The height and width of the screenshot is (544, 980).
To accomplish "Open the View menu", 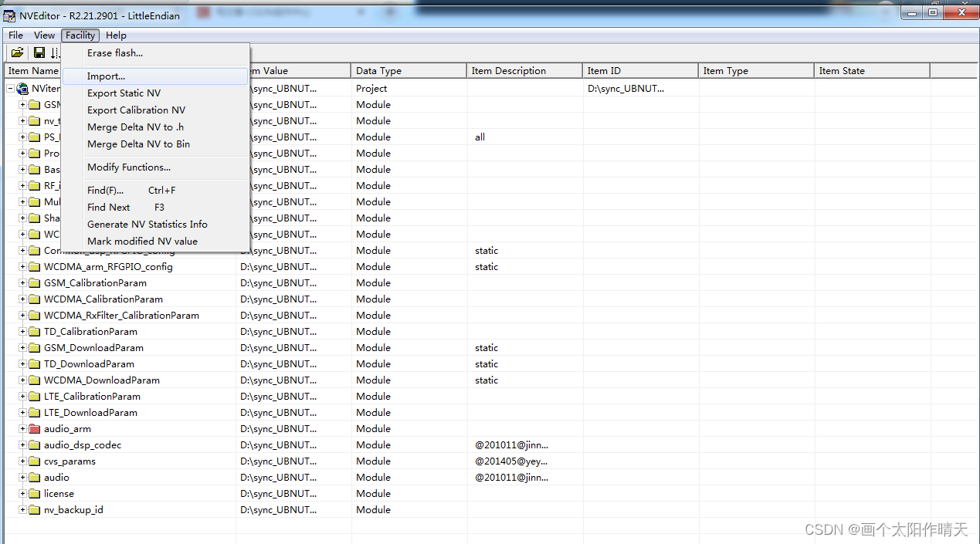I will coord(45,35).
